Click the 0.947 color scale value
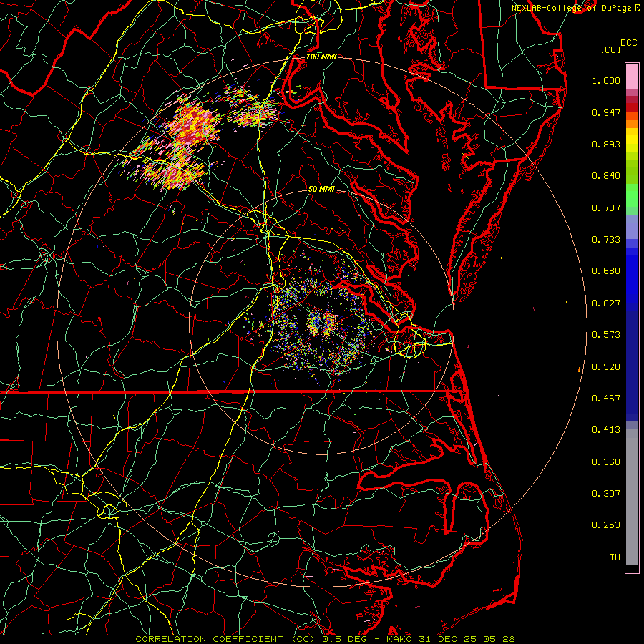Image resolution: width=644 pixels, height=644 pixels. [x=606, y=112]
